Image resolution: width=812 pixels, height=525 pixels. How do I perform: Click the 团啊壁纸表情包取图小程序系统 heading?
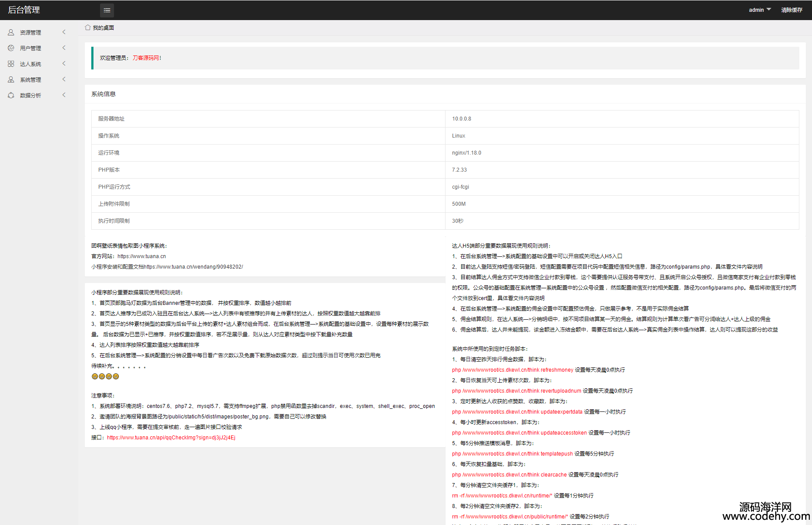129,246
